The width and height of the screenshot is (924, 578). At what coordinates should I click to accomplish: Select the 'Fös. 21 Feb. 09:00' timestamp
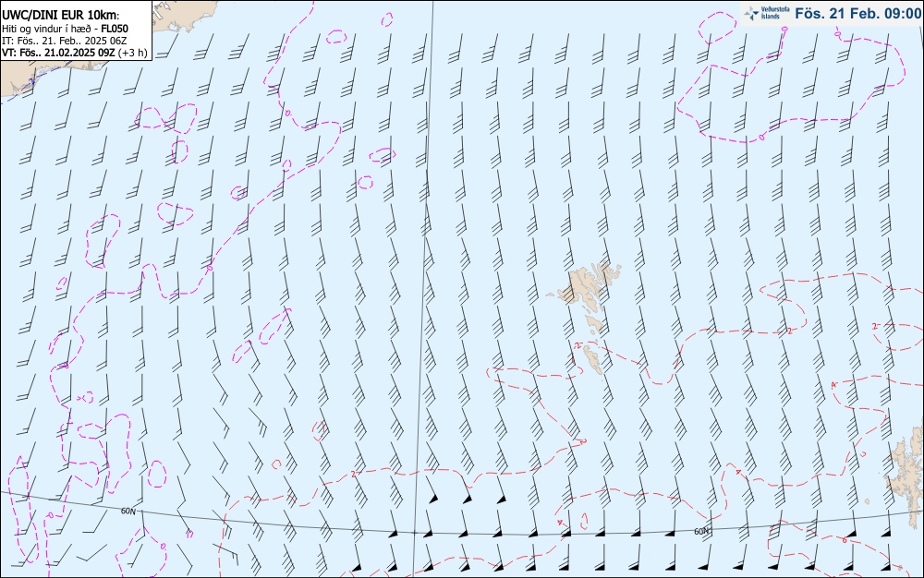857,13
